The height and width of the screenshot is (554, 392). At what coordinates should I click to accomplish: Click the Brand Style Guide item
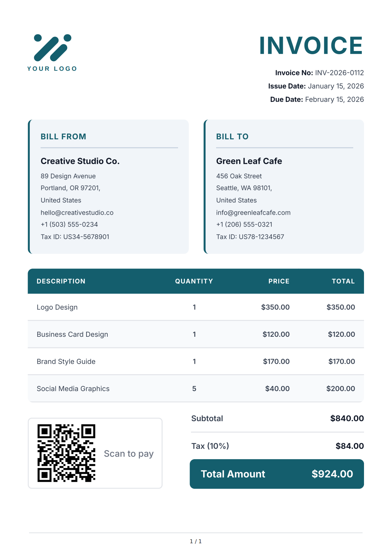66,362
